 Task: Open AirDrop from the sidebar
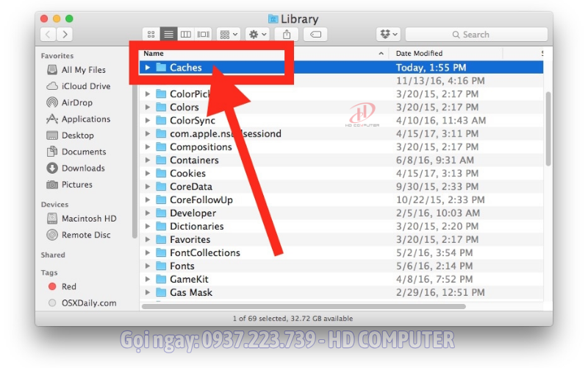click(x=76, y=103)
